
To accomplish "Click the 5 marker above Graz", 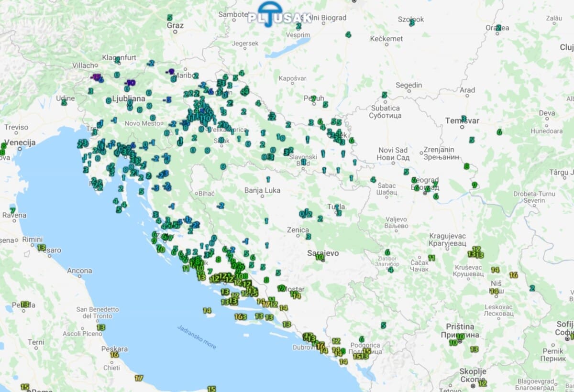I will 170,18.
